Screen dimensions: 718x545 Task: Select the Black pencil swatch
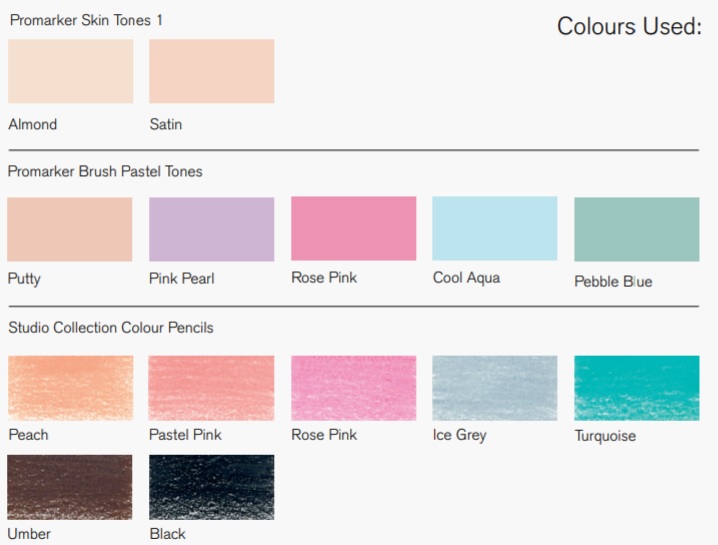click(212, 487)
